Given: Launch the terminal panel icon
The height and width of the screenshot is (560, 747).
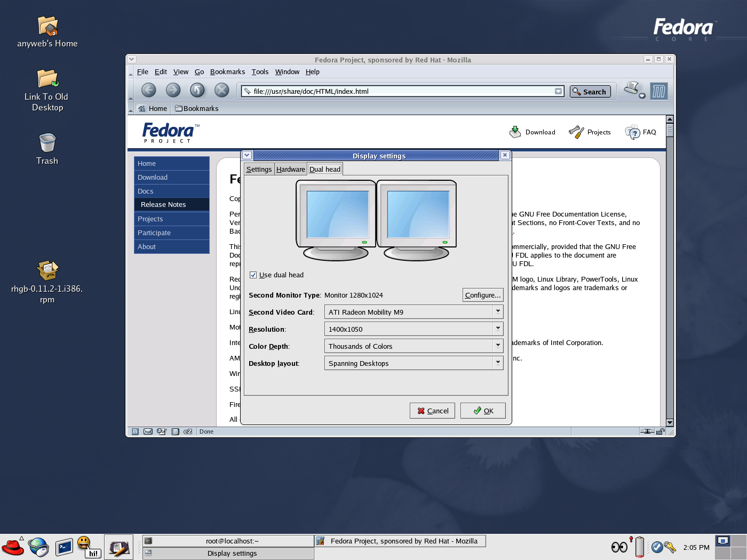Looking at the screenshot, I should [64, 547].
